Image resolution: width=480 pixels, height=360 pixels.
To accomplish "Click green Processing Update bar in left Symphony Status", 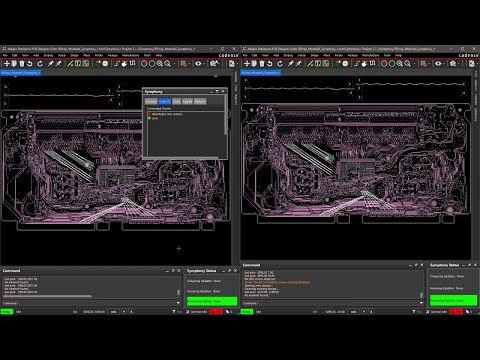I will point(212,301).
